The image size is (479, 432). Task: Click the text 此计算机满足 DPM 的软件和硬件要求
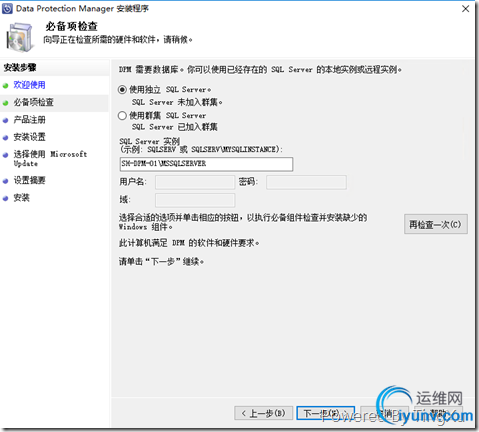[189, 243]
